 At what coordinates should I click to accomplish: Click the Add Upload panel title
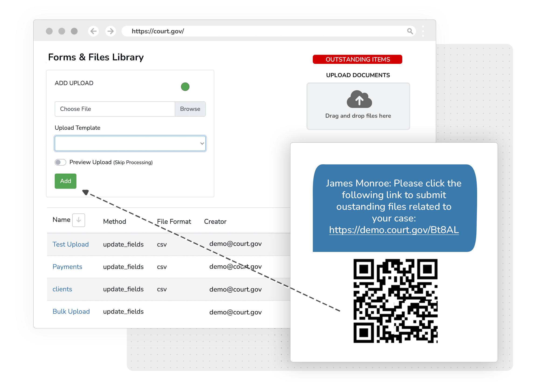pyautogui.click(x=74, y=83)
